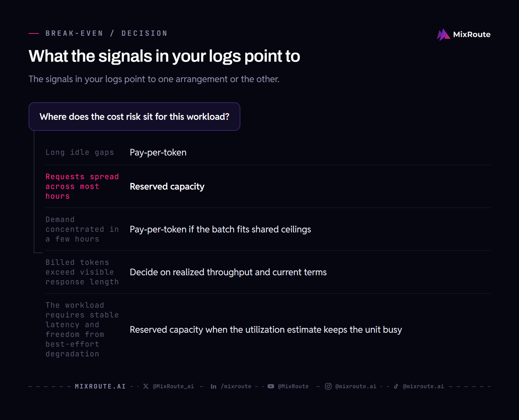Click the MixRoute logo icon
Screen dimensions: 519x420
(x=443, y=34)
